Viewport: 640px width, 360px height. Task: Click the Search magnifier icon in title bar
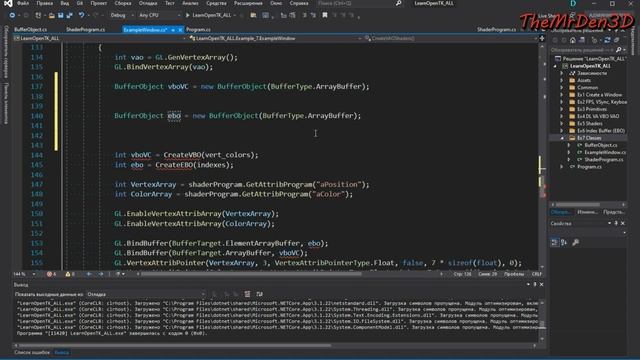[398, 3]
